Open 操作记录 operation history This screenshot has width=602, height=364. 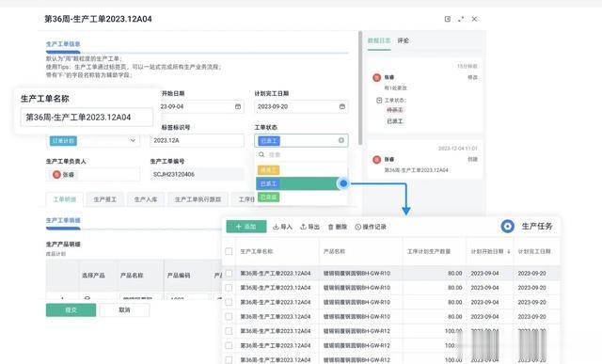pos(371,227)
